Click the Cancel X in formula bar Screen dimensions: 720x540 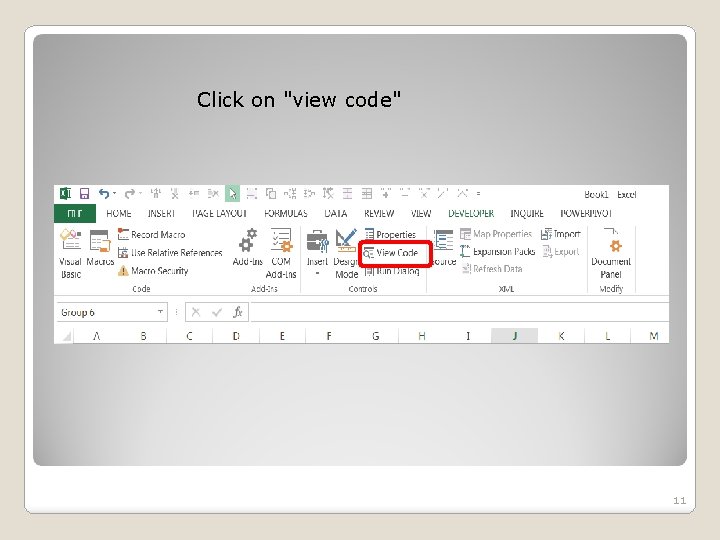[196, 313]
